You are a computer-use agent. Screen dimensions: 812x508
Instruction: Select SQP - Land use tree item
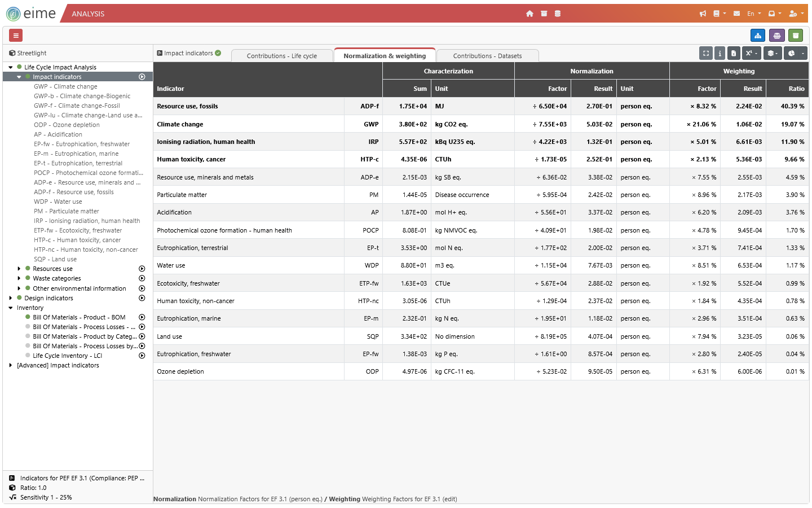pos(55,259)
